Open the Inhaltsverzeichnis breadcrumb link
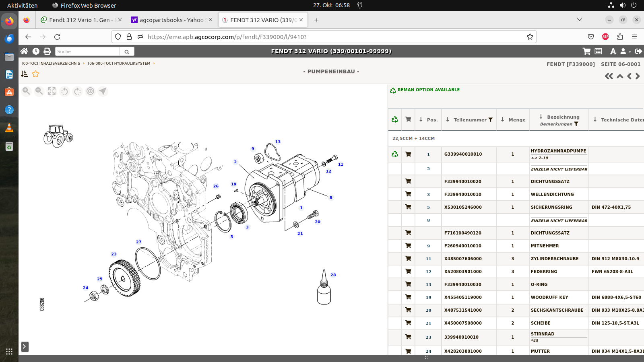The image size is (644, 362). (51, 64)
